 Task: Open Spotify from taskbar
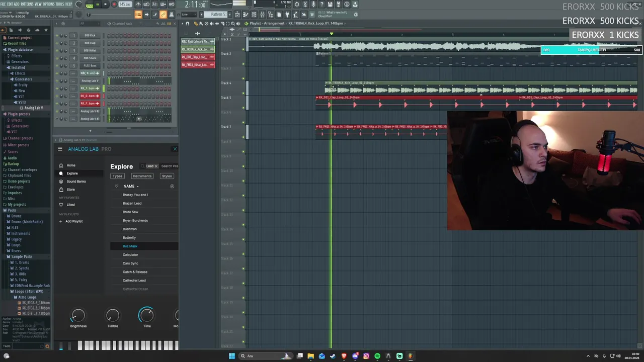point(377,356)
